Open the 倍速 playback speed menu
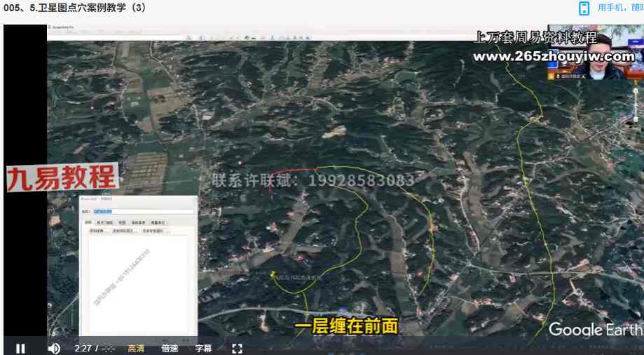 pos(170,348)
